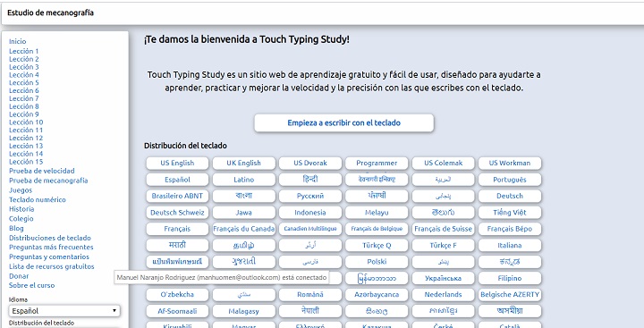
Task: Open the Historia page
Action: coord(21,209)
